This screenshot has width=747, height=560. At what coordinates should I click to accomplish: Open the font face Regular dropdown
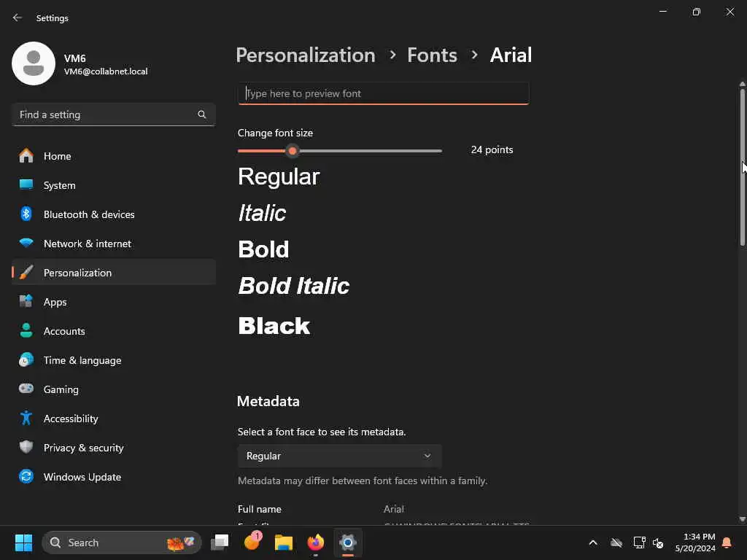[340, 456]
